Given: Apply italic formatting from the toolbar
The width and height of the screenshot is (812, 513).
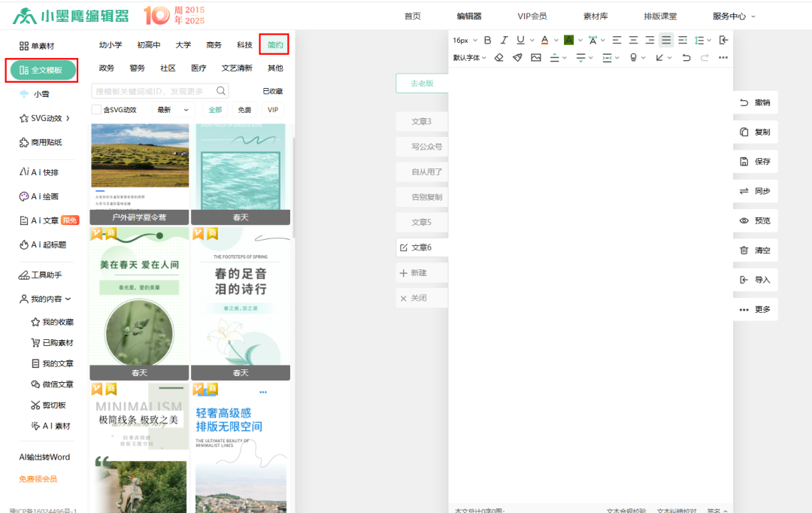Looking at the screenshot, I should (x=504, y=40).
